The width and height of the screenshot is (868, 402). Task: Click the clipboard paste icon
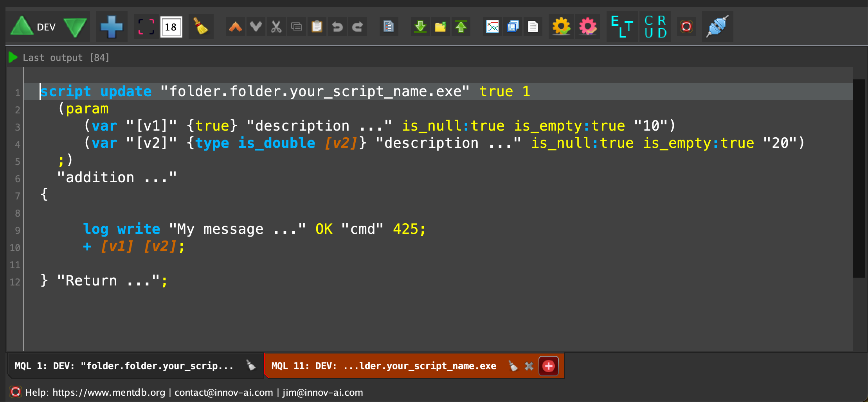pos(317,27)
